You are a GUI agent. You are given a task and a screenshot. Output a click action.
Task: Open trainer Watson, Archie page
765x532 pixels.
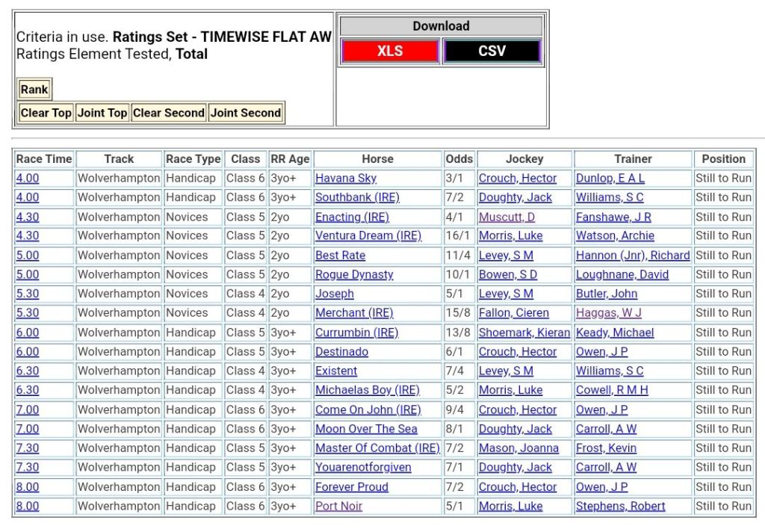(615, 236)
